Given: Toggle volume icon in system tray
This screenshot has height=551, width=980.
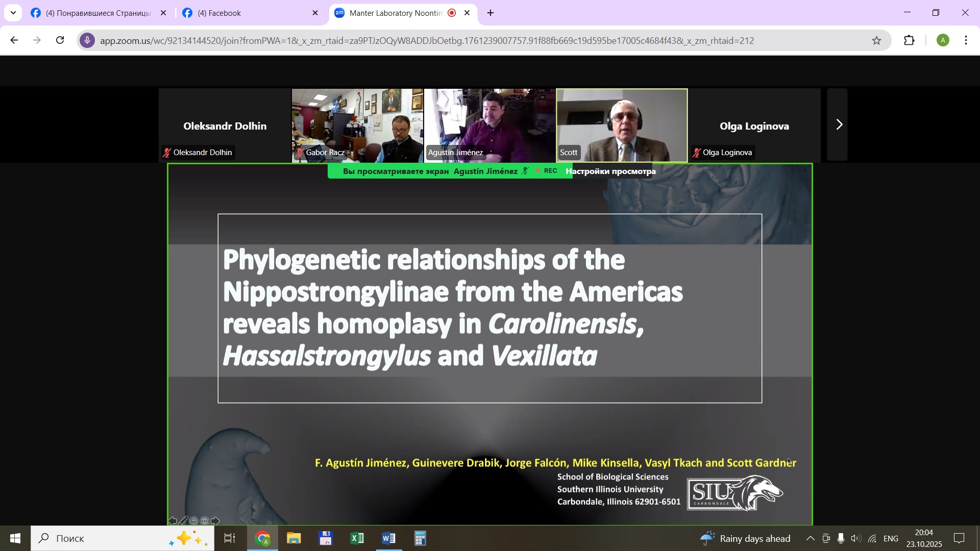Looking at the screenshot, I should (x=855, y=539).
